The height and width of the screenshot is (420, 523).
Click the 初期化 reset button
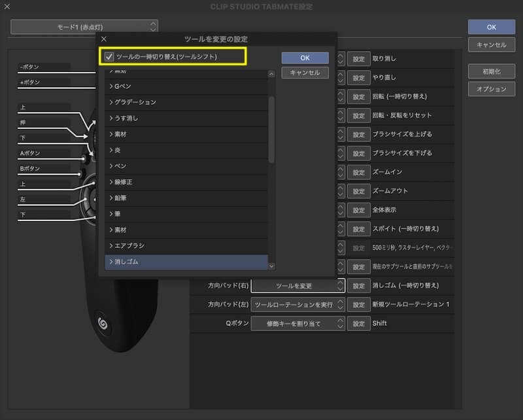tap(492, 71)
